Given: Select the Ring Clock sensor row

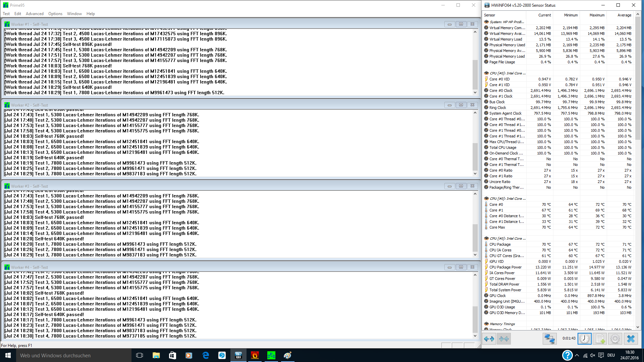Looking at the screenshot, I should (559, 108).
